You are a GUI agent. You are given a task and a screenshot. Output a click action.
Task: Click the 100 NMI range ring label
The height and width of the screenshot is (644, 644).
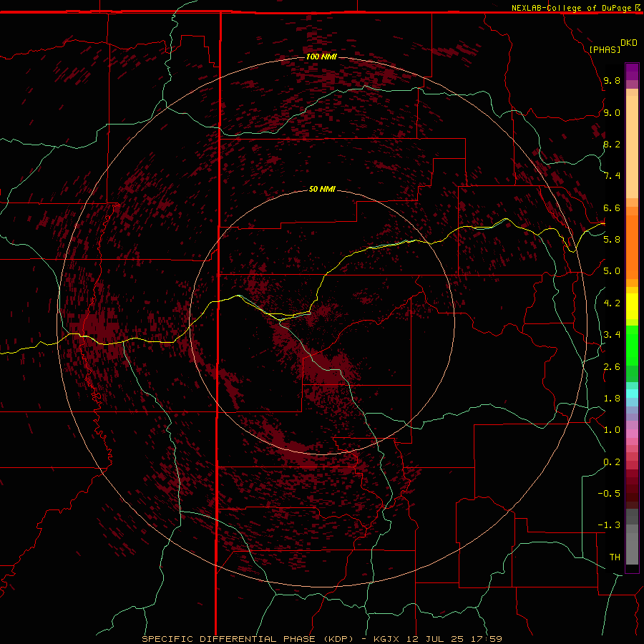coord(321,57)
